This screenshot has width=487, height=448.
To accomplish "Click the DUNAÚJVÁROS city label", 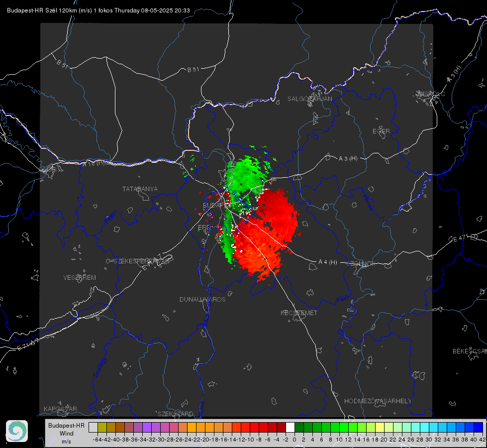I will [x=202, y=299].
